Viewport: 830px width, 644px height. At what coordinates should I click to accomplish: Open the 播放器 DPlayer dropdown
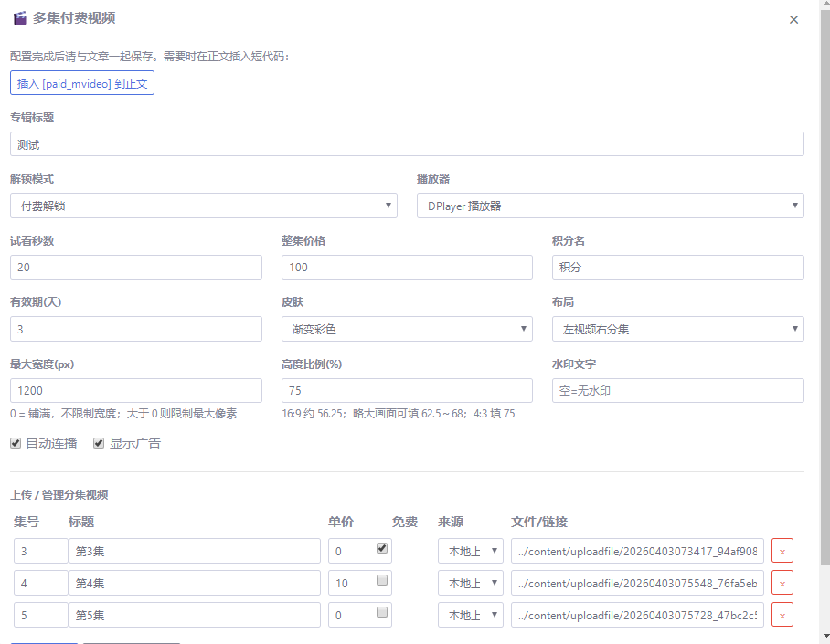pyautogui.click(x=610, y=206)
